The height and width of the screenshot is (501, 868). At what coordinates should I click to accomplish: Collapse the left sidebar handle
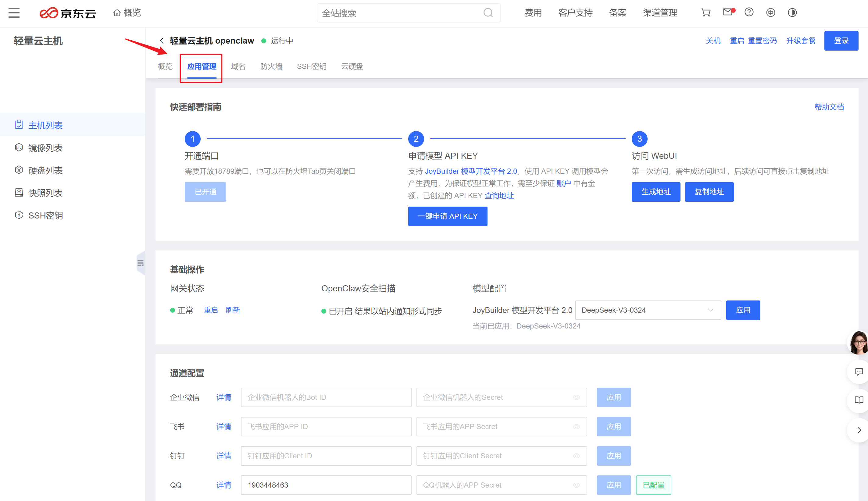[141, 263]
